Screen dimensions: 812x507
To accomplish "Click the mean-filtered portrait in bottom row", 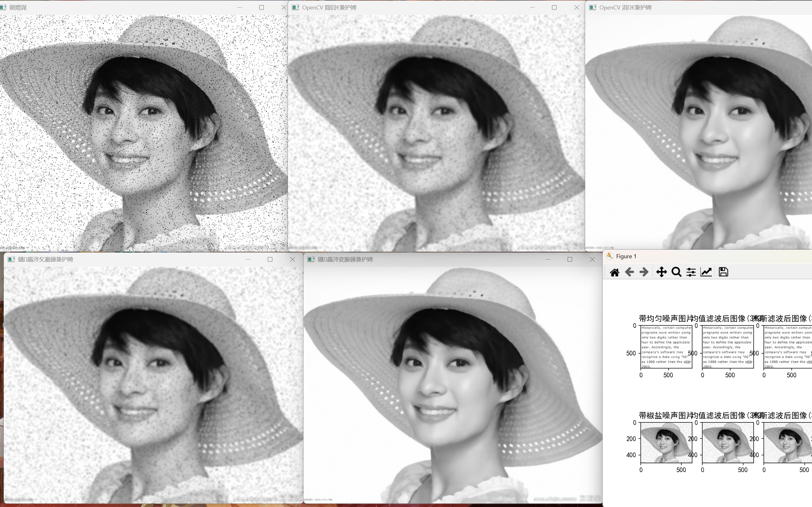I will [x=728, y=443].
